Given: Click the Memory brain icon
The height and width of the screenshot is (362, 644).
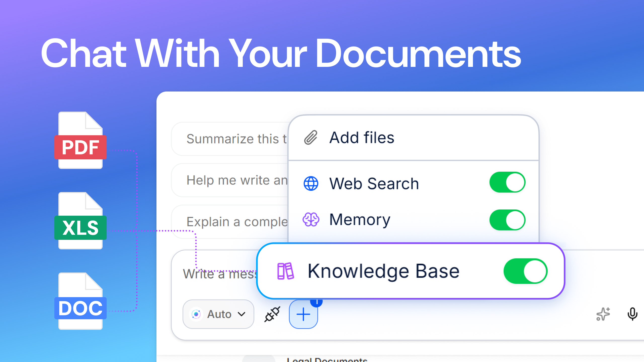Looking at the screenshot, I should click(x=311, y=219).
